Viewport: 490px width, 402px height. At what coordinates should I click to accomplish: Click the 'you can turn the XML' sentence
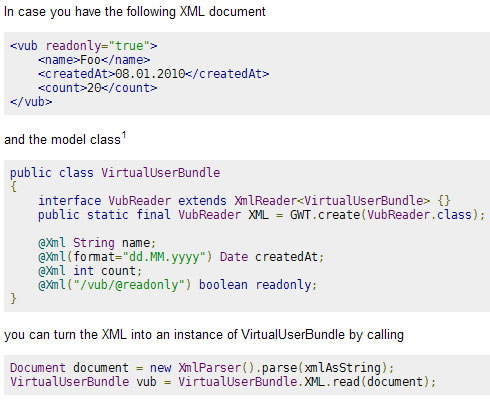(x=204, y=335)
